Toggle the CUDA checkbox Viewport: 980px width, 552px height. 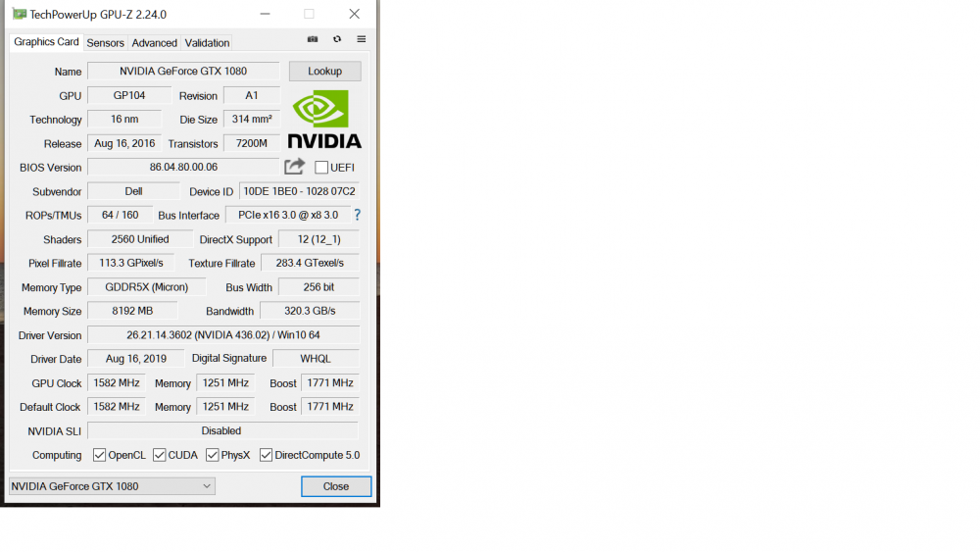(x=160, y=455)
